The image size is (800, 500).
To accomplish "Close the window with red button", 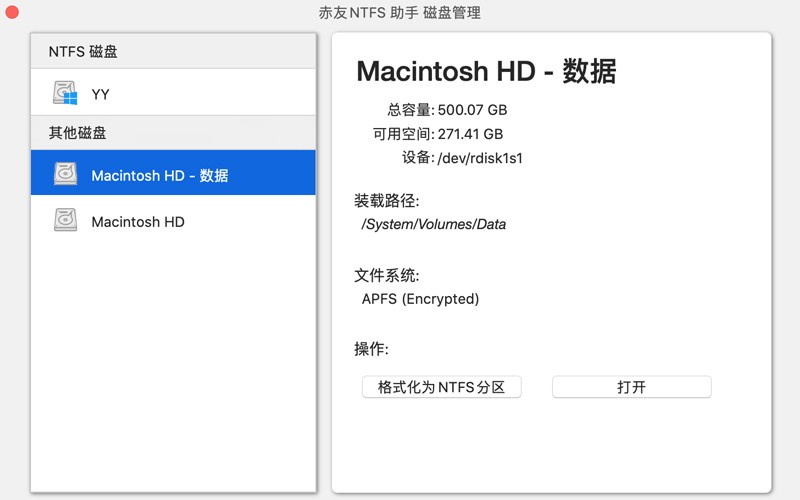I will [12, 12].
